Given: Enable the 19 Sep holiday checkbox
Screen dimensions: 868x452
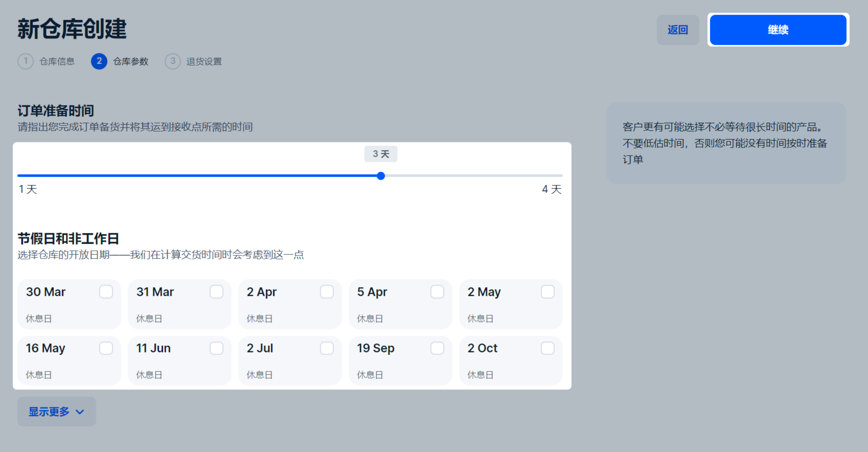Looking at the screenshot, I should pyautogui.click(x=437, y=348).
